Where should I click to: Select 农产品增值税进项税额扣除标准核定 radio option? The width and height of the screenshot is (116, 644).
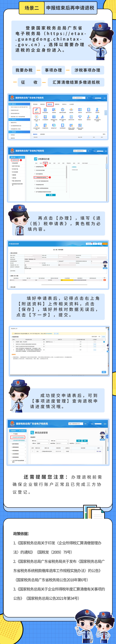coord(35,192)
